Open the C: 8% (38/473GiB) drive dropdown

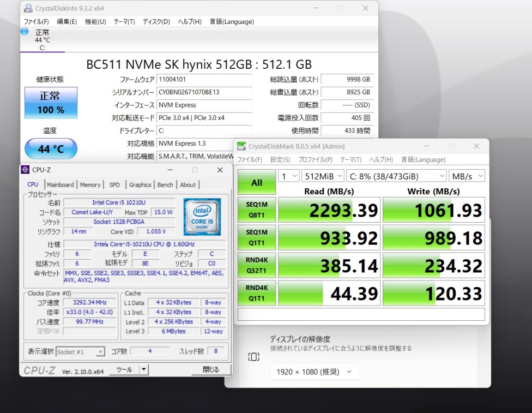[x=396, y=176]
